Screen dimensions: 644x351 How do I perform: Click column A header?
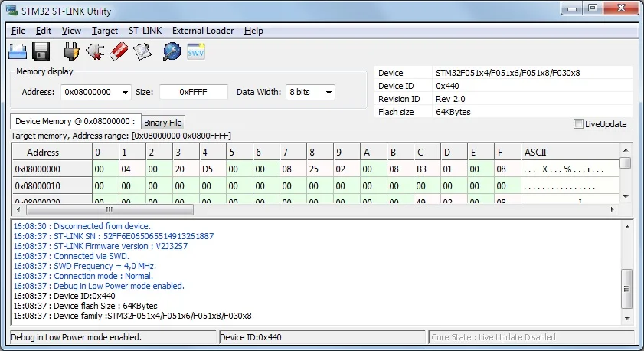click(x=374, y=152)
